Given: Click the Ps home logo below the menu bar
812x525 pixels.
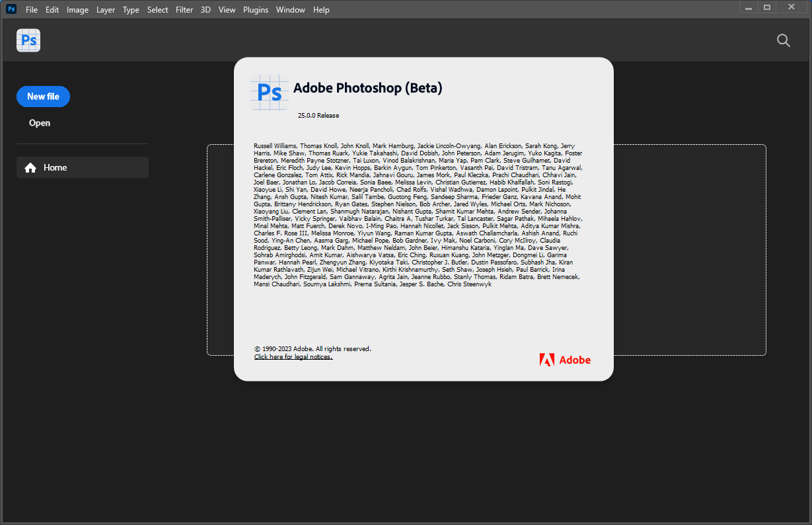Looking at the screenshot, I should tap(28, 40).
